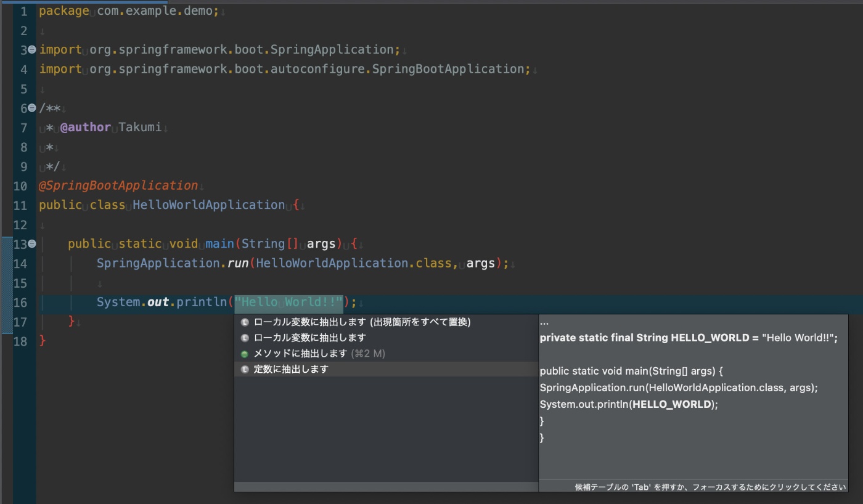Click "HelloWorldApplication.class" on line 14
The height and width of the screenshot is (504, 863).
(354, 264)
